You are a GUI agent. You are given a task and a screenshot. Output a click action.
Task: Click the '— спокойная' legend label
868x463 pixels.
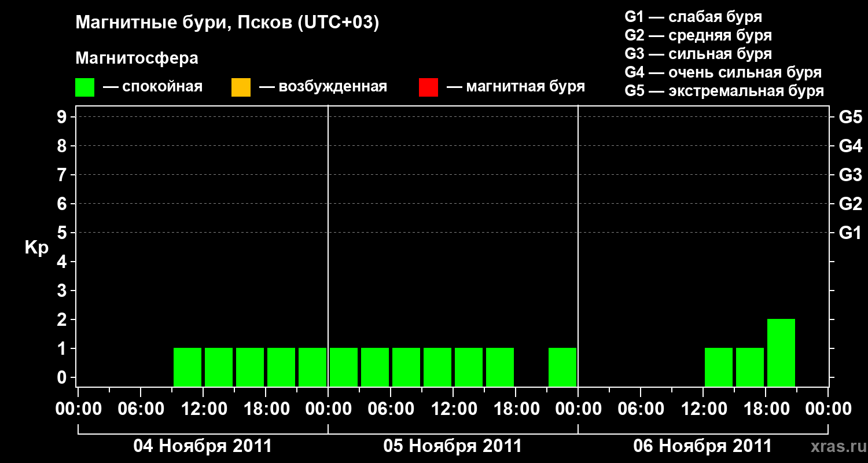coord(153,87)
